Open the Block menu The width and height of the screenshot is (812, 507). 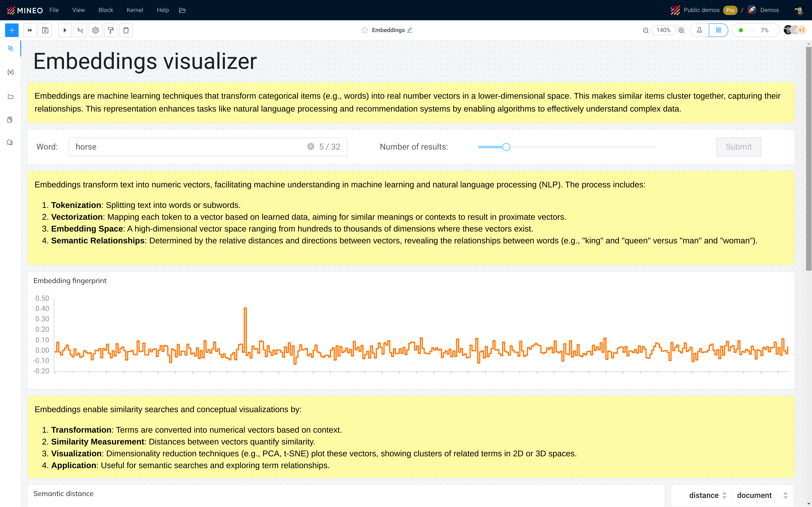(x=106, y=10)
